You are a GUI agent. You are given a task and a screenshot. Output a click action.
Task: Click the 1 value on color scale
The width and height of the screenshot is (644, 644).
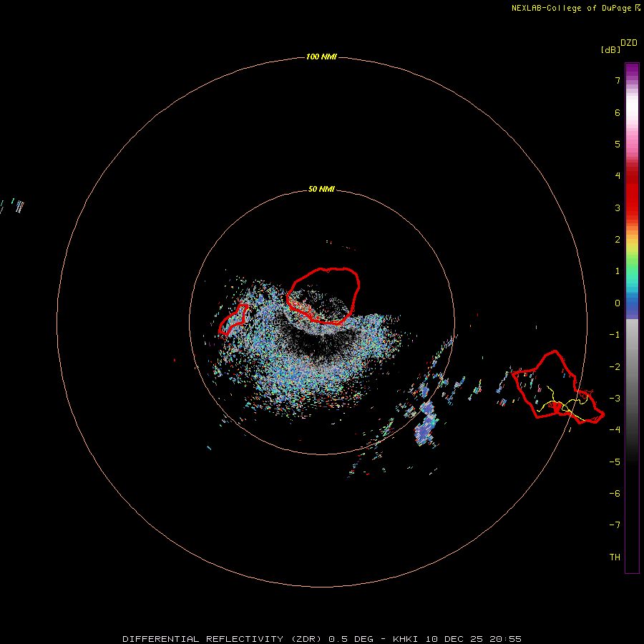pyautogui.click(x=618, y=271)
